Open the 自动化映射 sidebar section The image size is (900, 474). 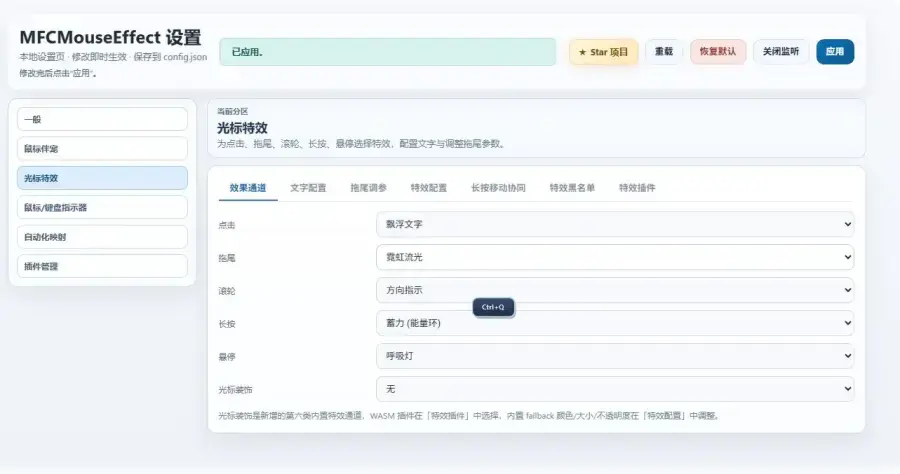coord(102,236)
